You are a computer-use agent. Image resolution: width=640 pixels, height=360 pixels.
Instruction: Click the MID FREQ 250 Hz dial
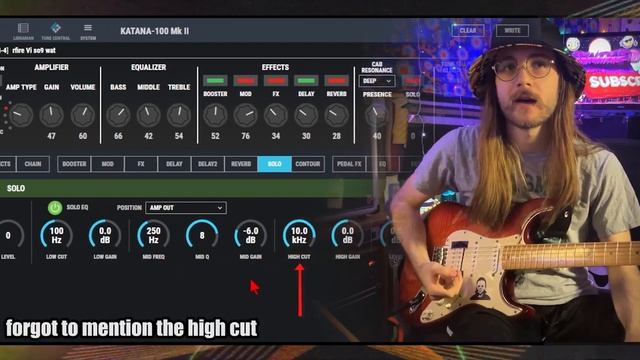[x=153, y=235]
